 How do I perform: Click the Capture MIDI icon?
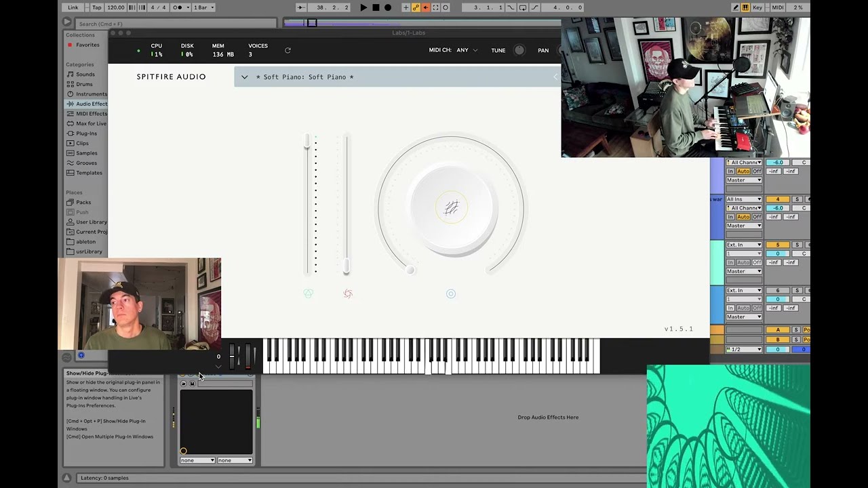pyautogui.click(x=436, y=7)
